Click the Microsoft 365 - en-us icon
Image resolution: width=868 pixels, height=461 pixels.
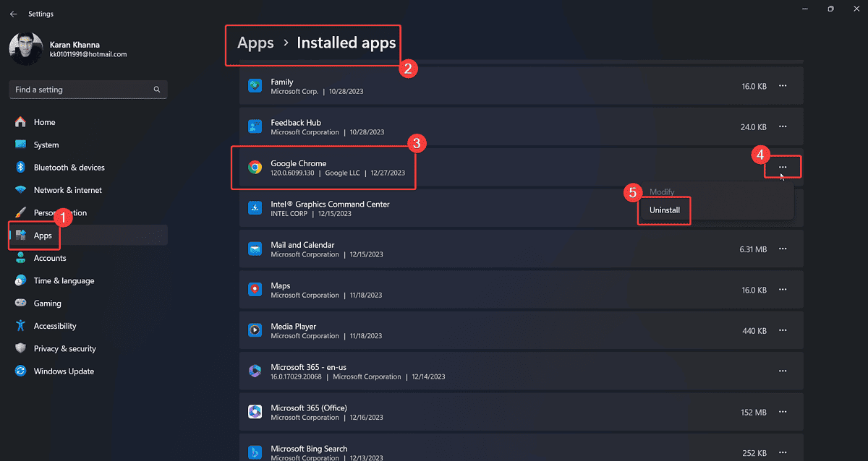[255, 371]
